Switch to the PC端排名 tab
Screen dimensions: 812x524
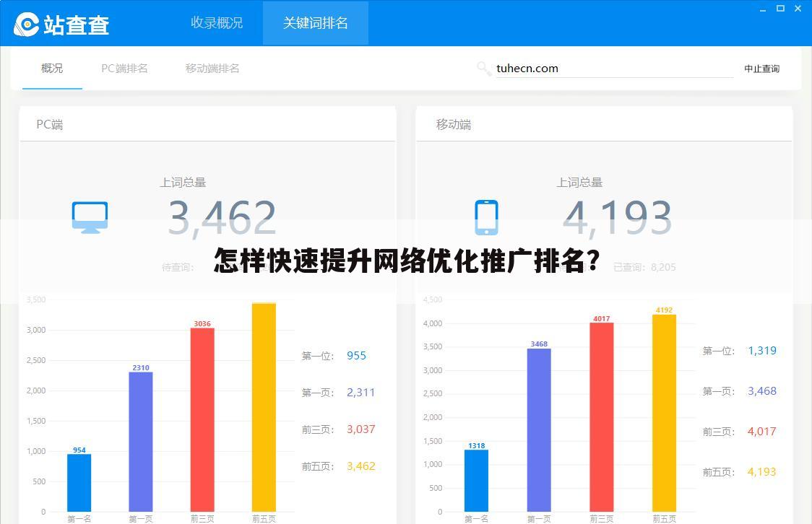coord(124,69)
